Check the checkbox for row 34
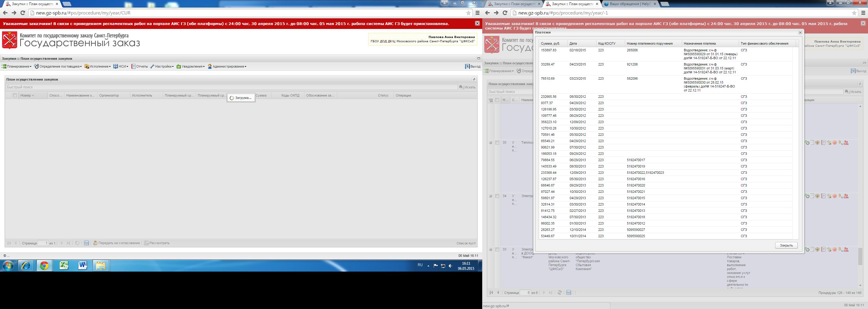 click(x=497, y=196)
